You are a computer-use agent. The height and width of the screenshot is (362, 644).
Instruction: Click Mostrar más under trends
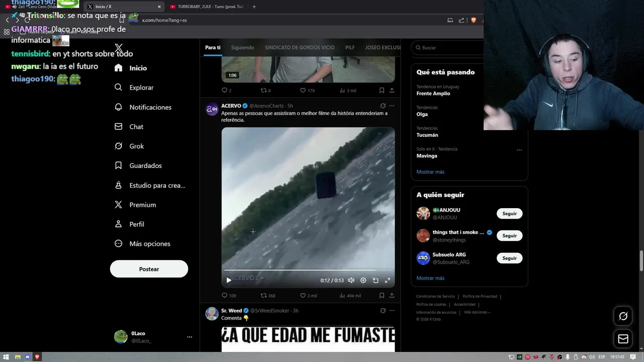(x=430, y=172)
